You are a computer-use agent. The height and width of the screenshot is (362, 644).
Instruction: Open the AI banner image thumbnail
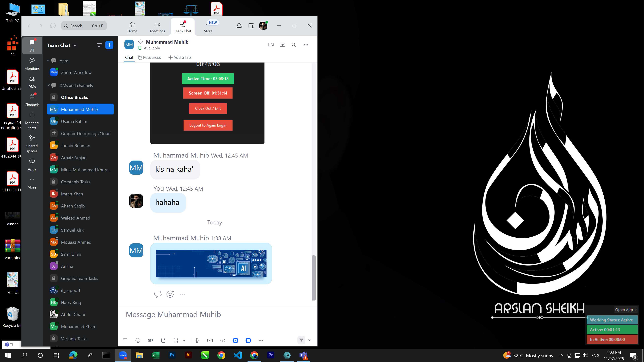tap(211, 263)
